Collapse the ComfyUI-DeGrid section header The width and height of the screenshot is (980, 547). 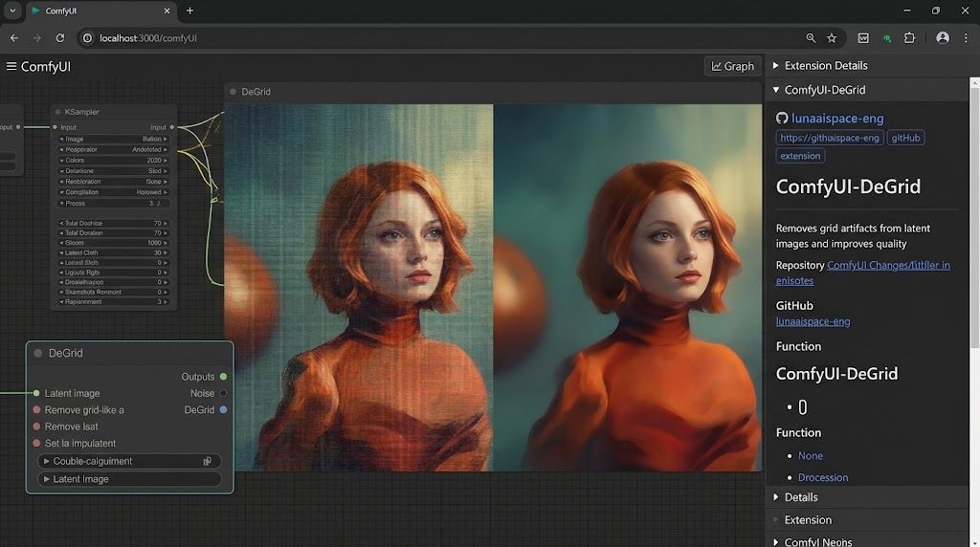pyautogui.click(x=867, y=90)
